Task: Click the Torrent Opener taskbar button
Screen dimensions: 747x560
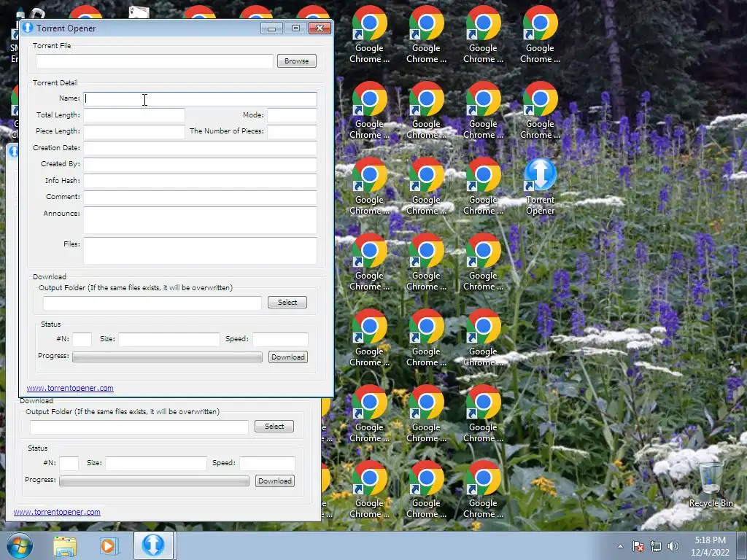Action: pos(153,545)
